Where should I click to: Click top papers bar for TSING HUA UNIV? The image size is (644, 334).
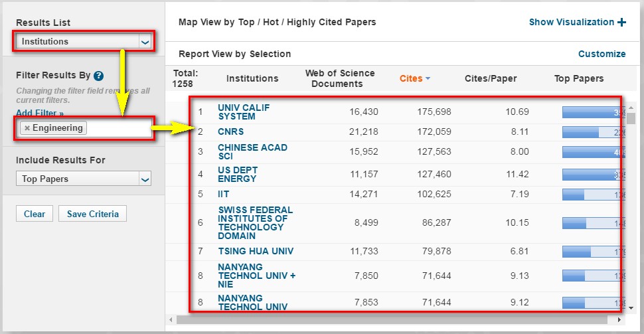[593, 251]
